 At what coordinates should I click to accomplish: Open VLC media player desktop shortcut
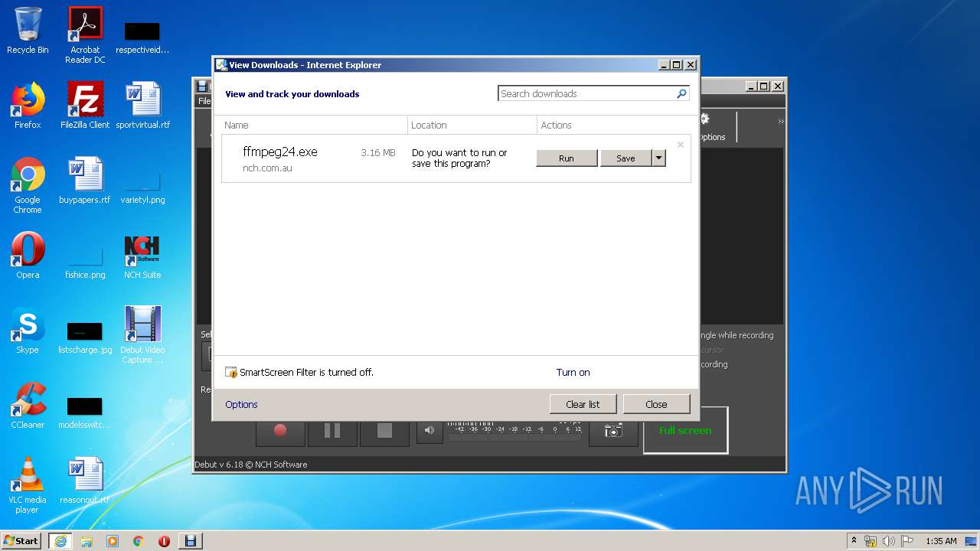pos(28,485)
